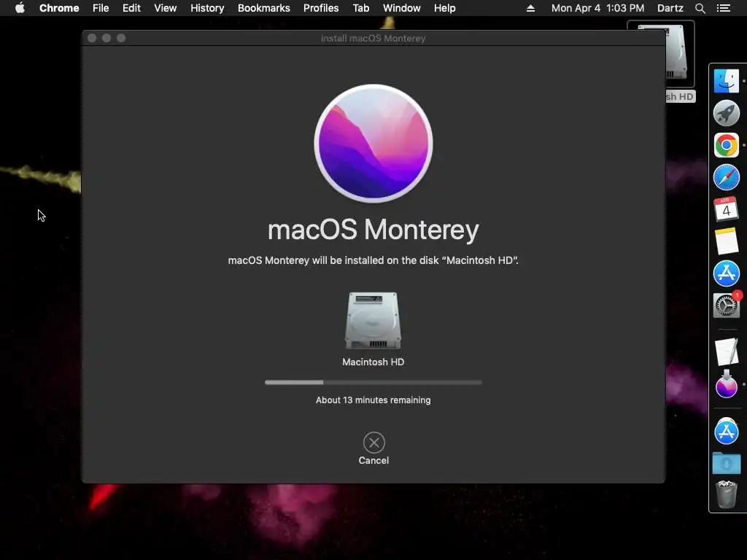The image size is (747, 560).
Task: Select the Macintosh HD desktop drive icon
Action: click(x=676, y=52)
